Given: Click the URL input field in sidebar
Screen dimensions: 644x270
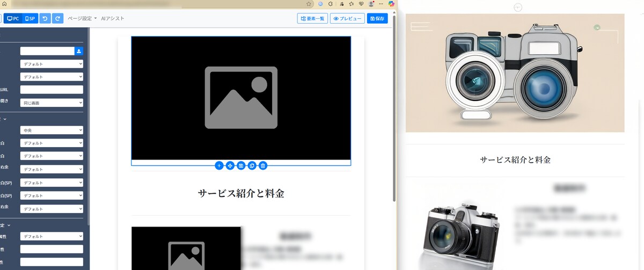Looking at the screenshot, I should [x=52, y=90].
